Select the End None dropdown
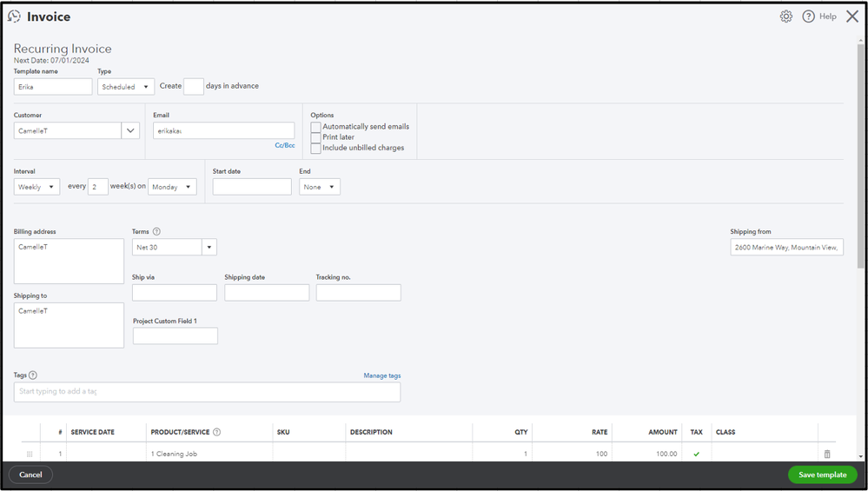 click(319, 187)
